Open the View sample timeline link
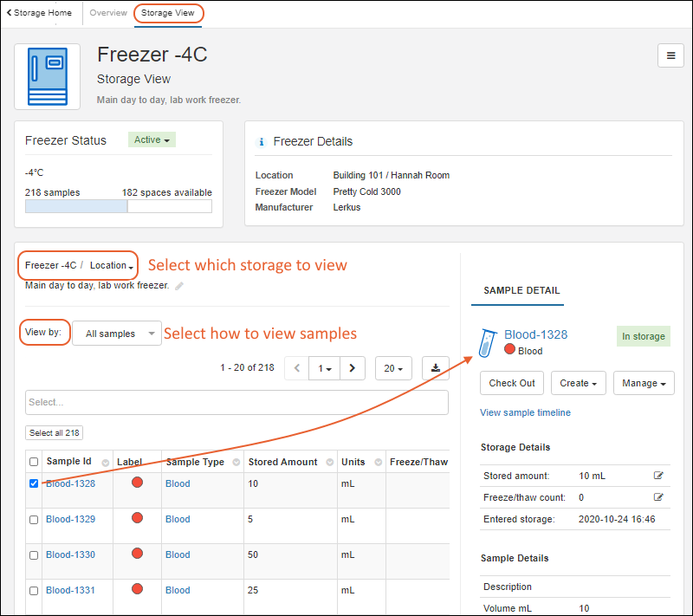 [525, 412]
